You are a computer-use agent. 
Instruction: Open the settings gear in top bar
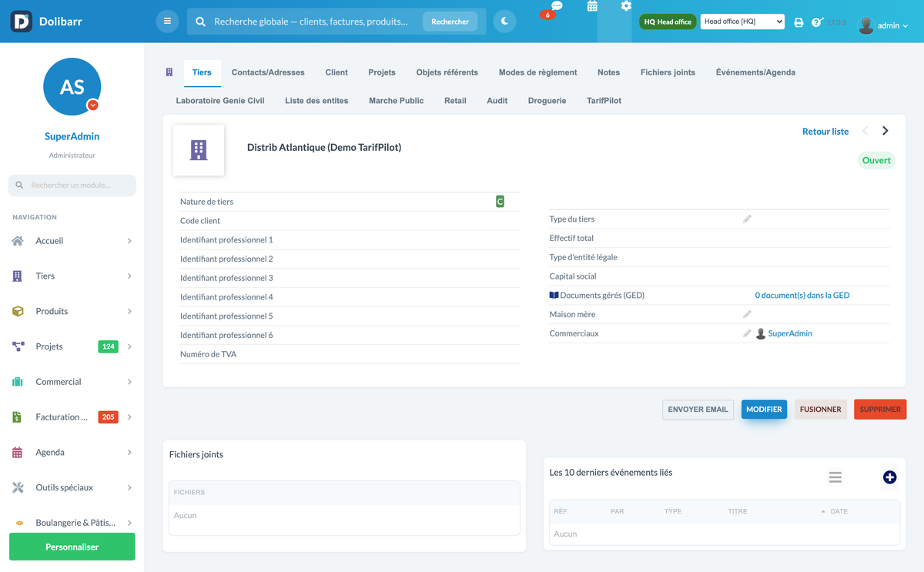[x=626, y=6]
